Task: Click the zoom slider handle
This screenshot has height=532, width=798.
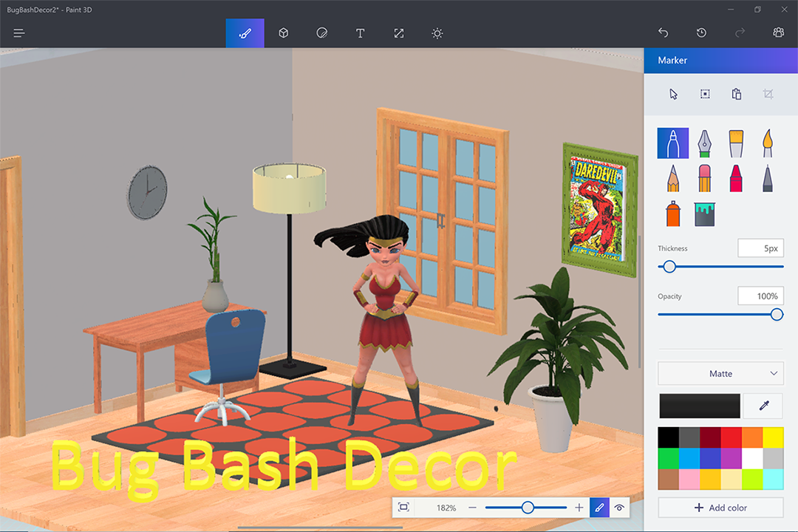Action: (x=528, y=508)
